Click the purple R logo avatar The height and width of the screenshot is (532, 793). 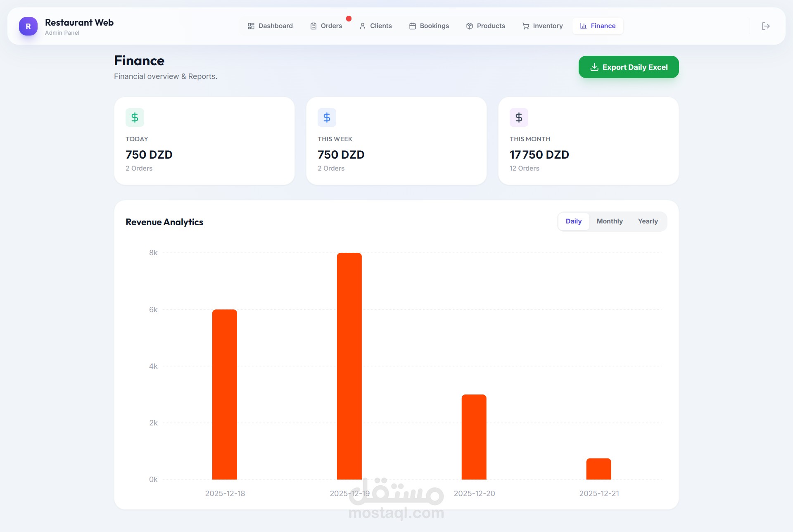(x=28, y=26)
